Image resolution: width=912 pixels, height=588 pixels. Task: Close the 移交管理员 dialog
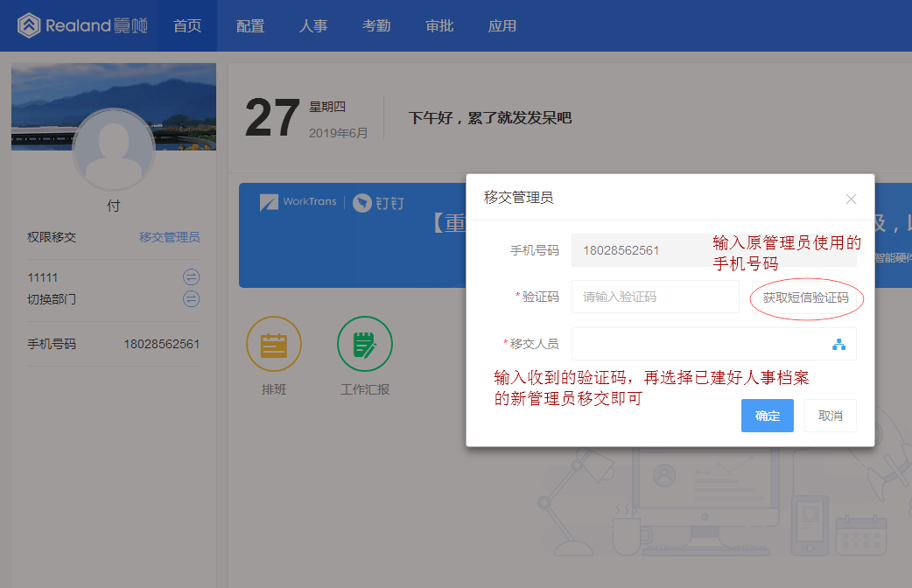click(851, 199)
